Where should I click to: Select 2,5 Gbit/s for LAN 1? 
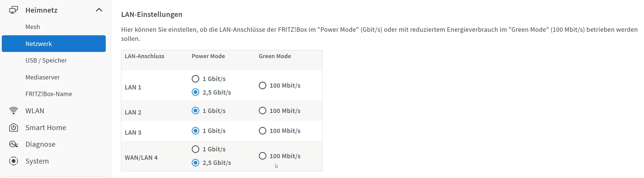(195, 92)
